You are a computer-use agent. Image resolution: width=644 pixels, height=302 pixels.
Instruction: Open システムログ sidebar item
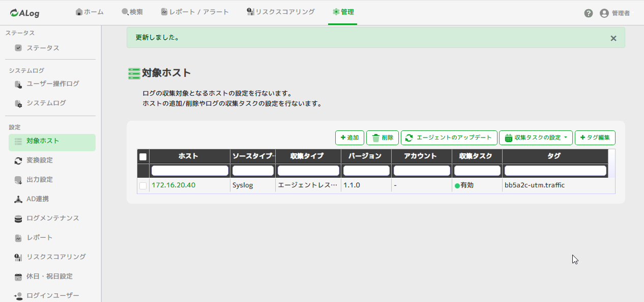[52, 103]
